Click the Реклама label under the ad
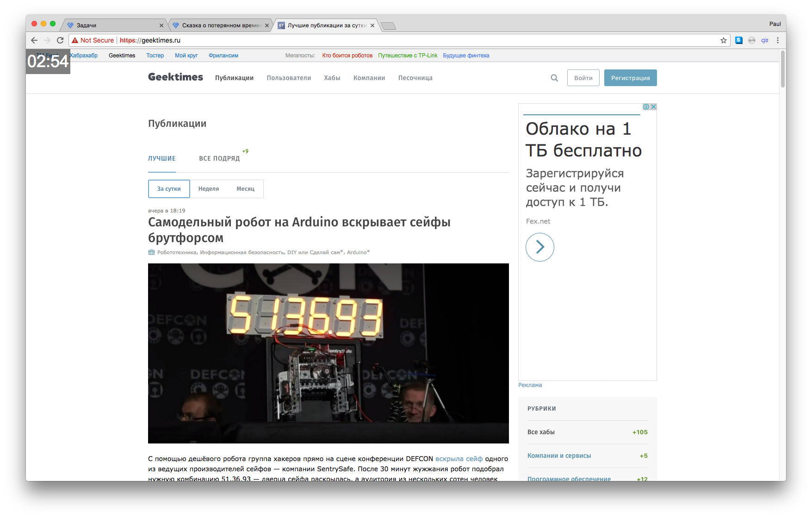This screenshot has width=812, height=518. [x=530, y=385]
